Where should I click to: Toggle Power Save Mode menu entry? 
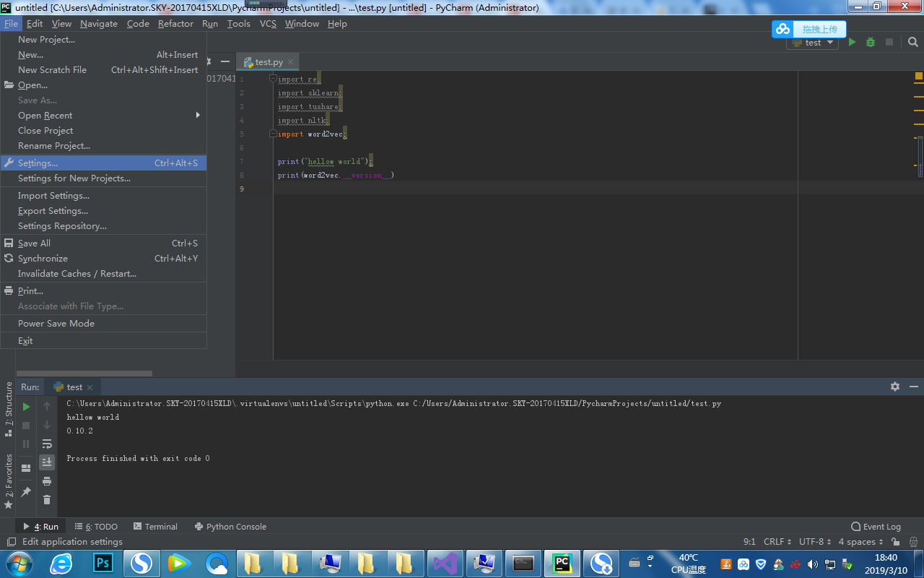click(103, 323)
